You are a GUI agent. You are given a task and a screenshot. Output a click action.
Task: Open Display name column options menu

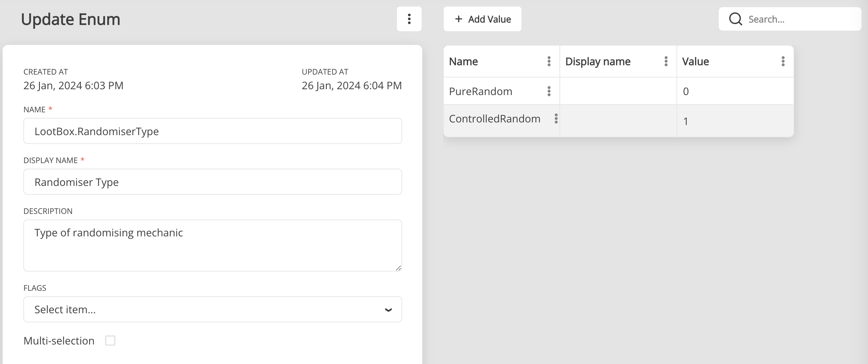(x=666, y=62)
